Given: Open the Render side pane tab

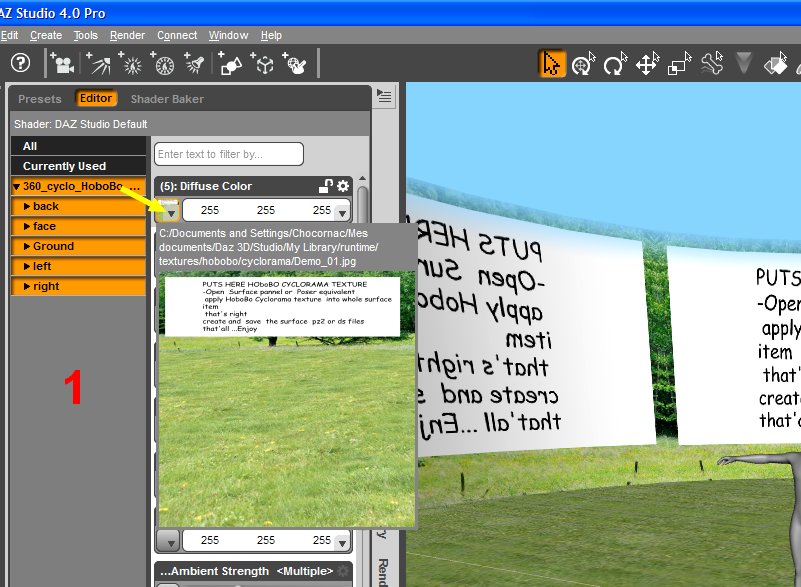Looking at the screenshot, I should [383, 572].
